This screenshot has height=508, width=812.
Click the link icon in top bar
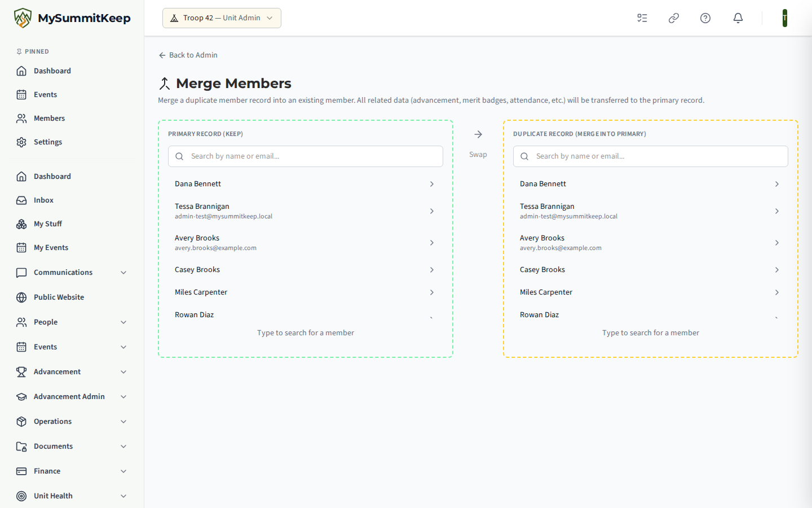(674, 18)
